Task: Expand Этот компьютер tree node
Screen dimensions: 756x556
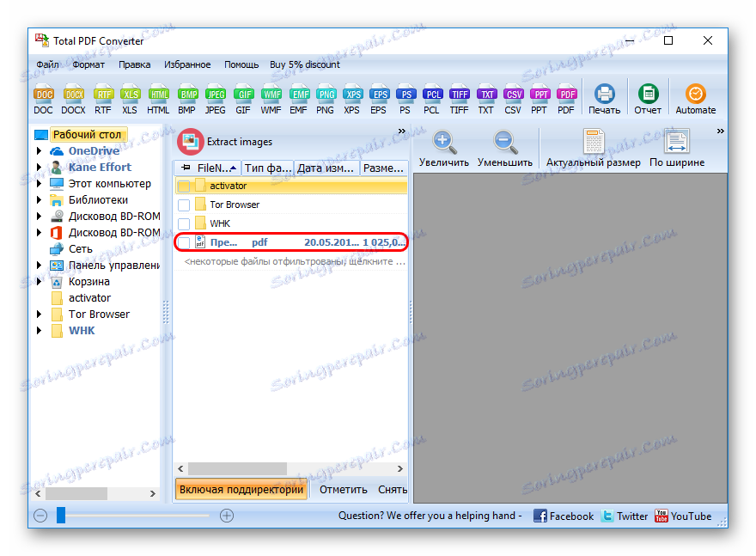Action: coord(39,184)
